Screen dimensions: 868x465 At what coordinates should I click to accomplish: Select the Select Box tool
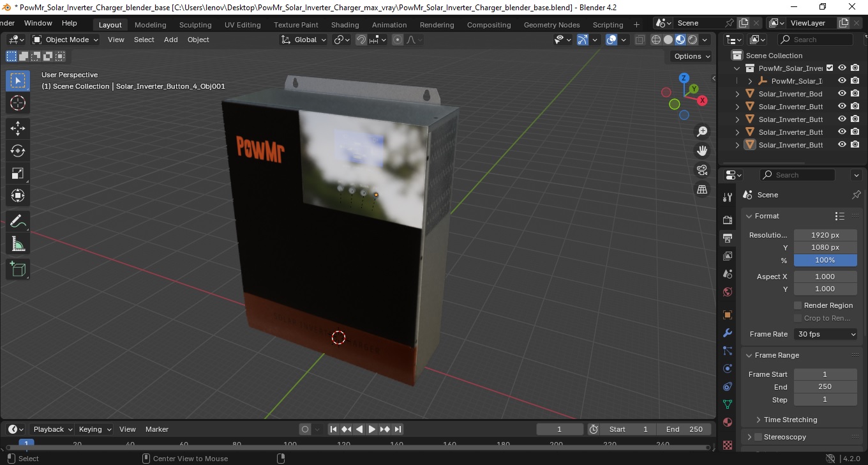(x=18, y=80)
